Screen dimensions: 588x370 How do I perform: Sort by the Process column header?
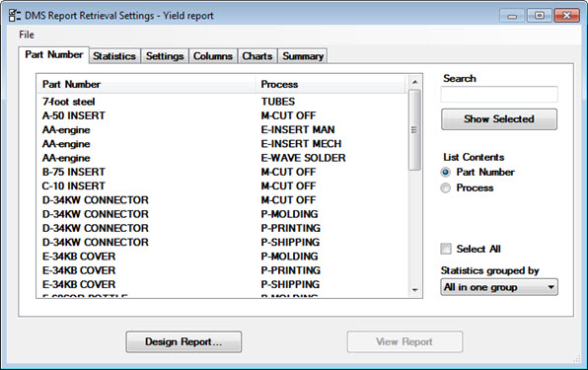331,84
